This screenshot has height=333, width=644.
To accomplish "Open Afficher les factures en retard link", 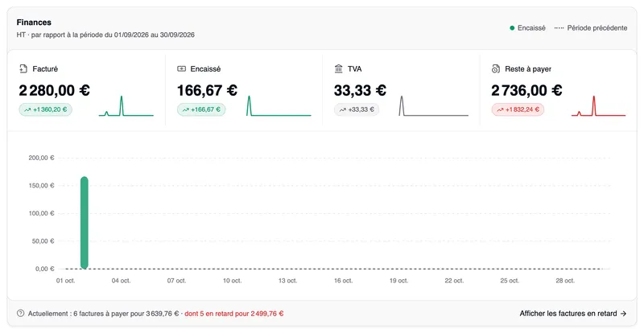I will (573, 313).
